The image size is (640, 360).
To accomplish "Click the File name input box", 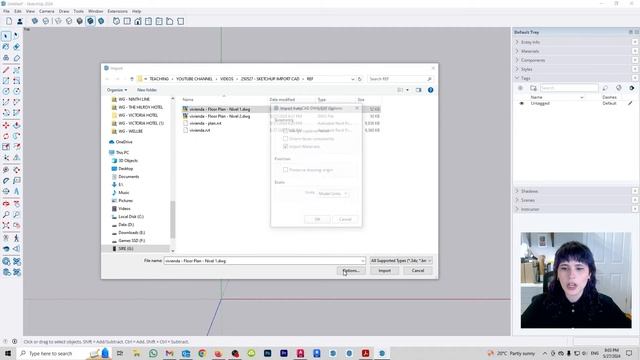I will point(264,260).
